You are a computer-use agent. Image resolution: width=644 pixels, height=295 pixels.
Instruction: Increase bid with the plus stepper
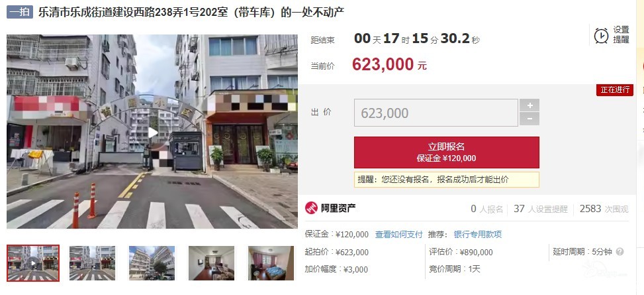(529, 105)
